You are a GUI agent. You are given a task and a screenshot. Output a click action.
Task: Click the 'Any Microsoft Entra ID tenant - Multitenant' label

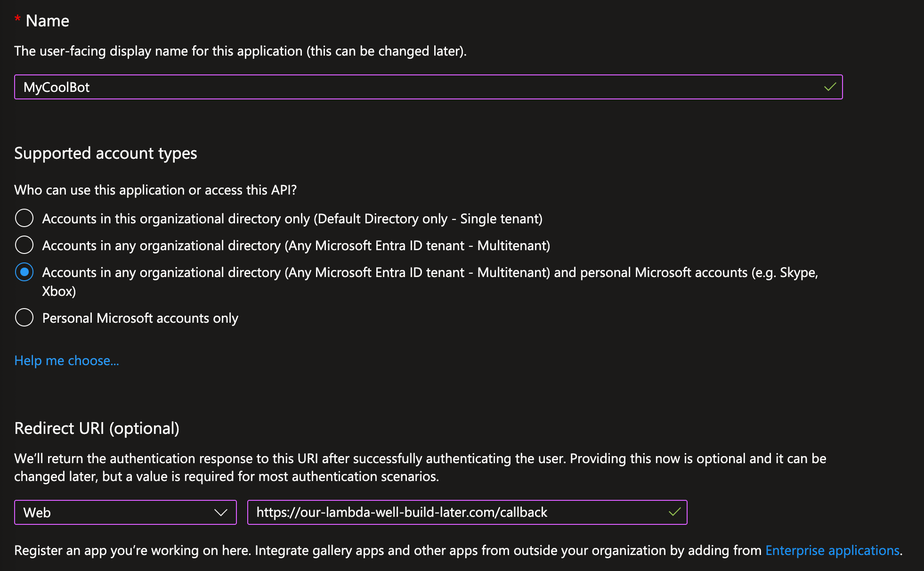(296, 246)
